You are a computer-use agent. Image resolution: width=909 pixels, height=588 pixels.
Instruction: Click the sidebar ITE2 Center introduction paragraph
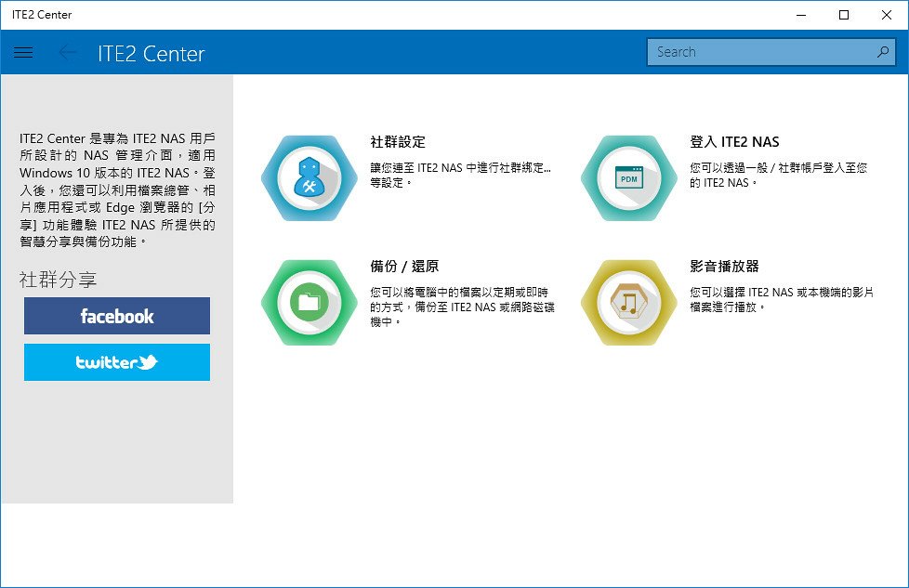(x=117, y=190)
